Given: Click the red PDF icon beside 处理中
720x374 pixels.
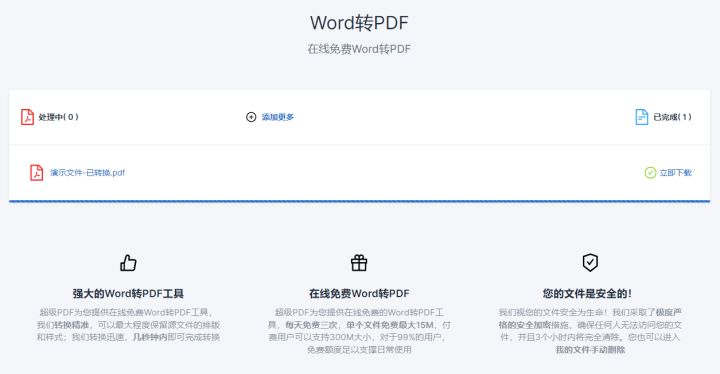Looking at the screenshot, I should (x=27, y=117).
